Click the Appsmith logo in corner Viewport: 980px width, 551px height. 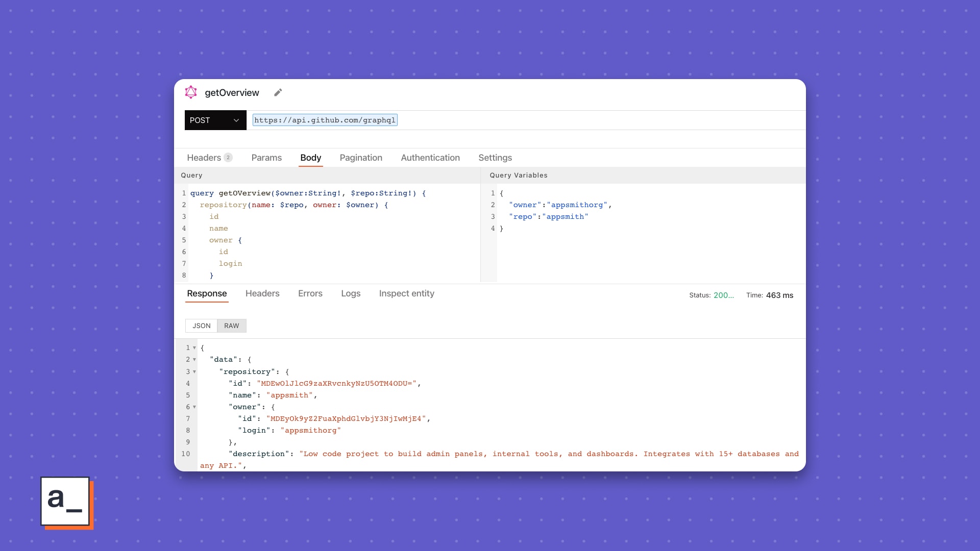[66, 502]
